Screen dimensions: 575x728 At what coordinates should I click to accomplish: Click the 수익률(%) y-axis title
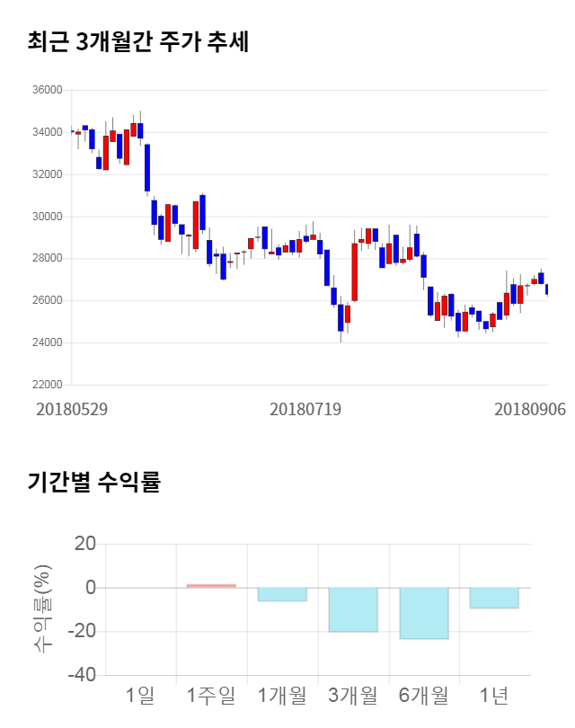click(x=41, y=608)
